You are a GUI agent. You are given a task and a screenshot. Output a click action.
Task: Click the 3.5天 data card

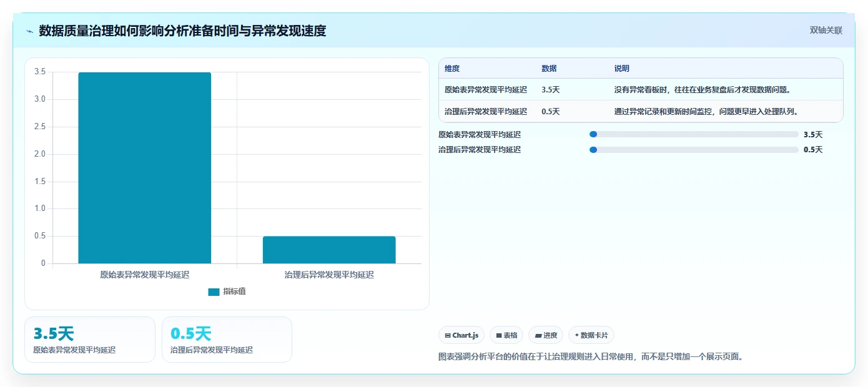(x=90, y=340)
